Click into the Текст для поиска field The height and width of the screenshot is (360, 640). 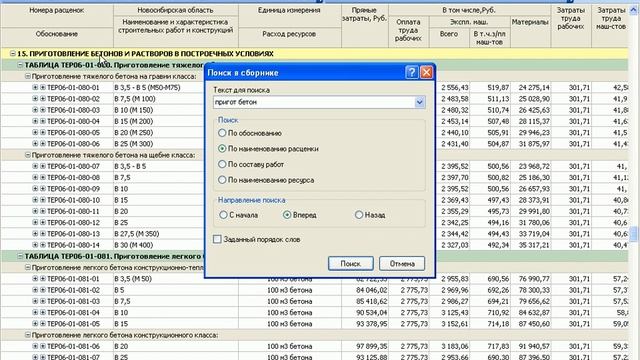314,102
